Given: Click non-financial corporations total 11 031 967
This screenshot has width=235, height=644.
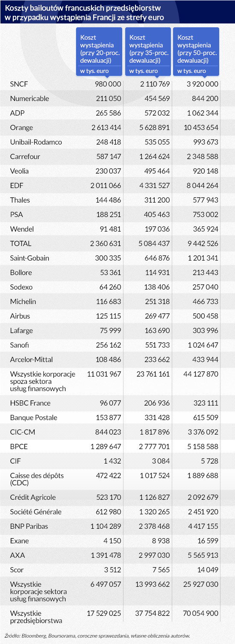Looking at the screenshot, I should 104,374.
